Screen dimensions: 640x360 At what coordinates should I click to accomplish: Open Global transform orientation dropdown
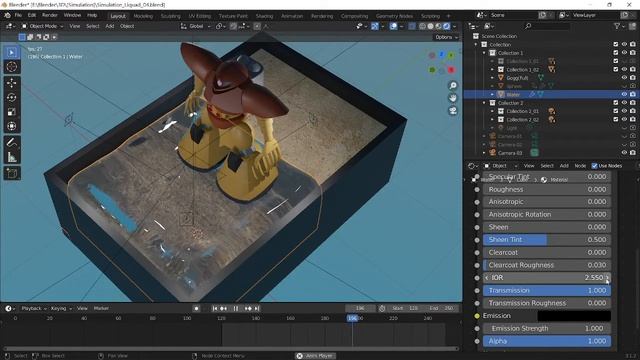(x=196, y=26)
